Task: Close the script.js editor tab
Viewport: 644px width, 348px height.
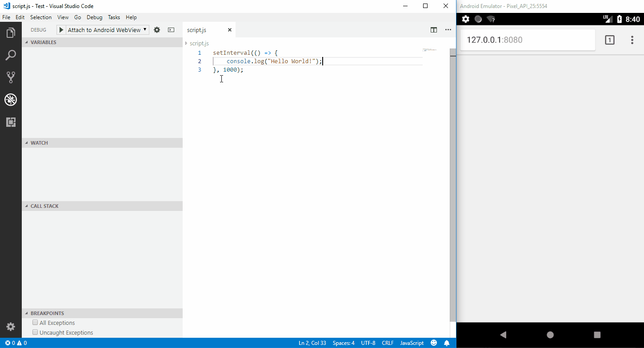Action: (230, 30)
